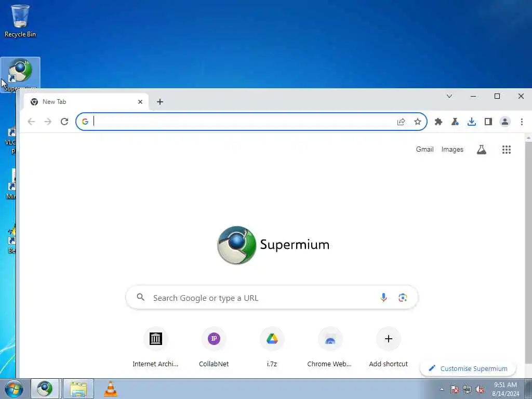Click the Action Center flag tray icon

(455, 390)
